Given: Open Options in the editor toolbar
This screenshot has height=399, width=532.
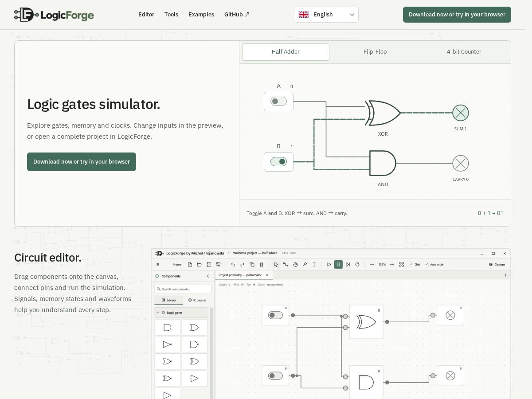Looking at the screenshot, I should coord(497,265).
